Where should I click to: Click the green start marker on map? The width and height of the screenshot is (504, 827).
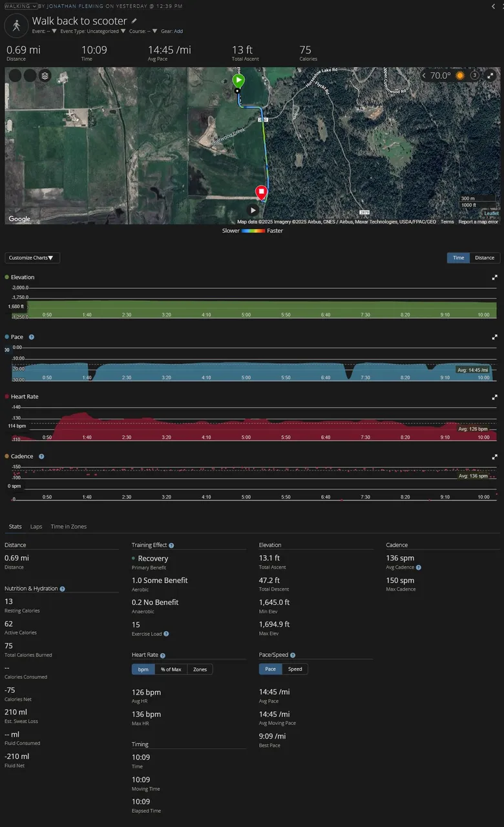tap(238, 81)
